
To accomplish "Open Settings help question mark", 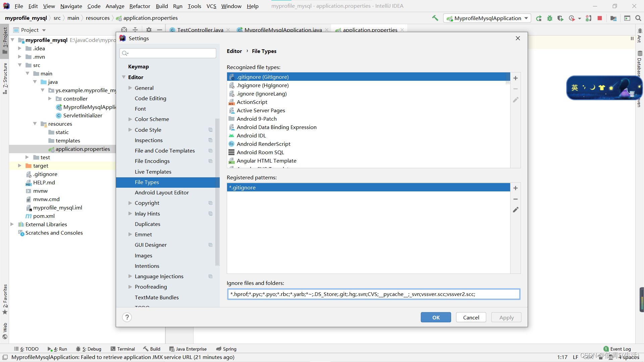I will 127,317.
